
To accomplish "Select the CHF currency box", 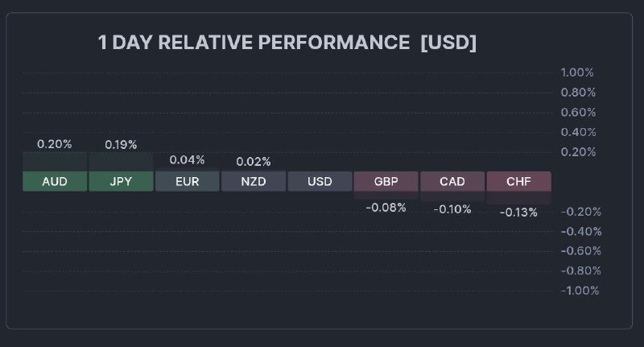I will (x=518, y=181).
